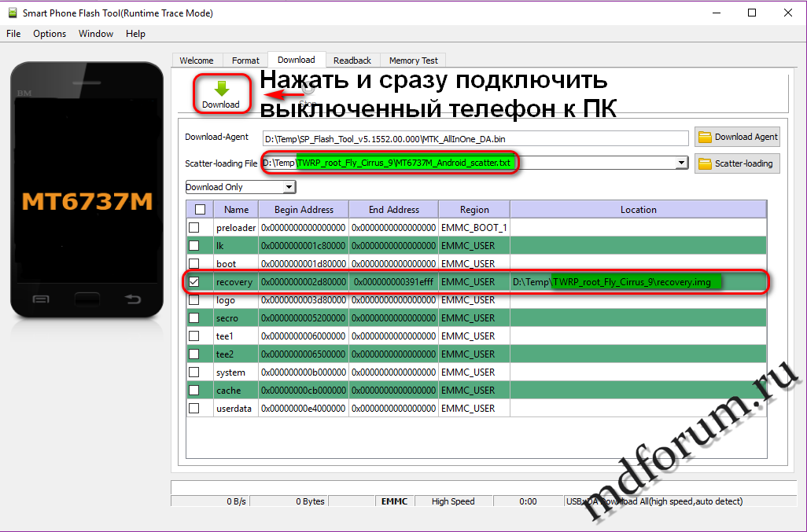Click the preloader name cell
Viewport: 807px width, 532px height.
click(236, 227)
